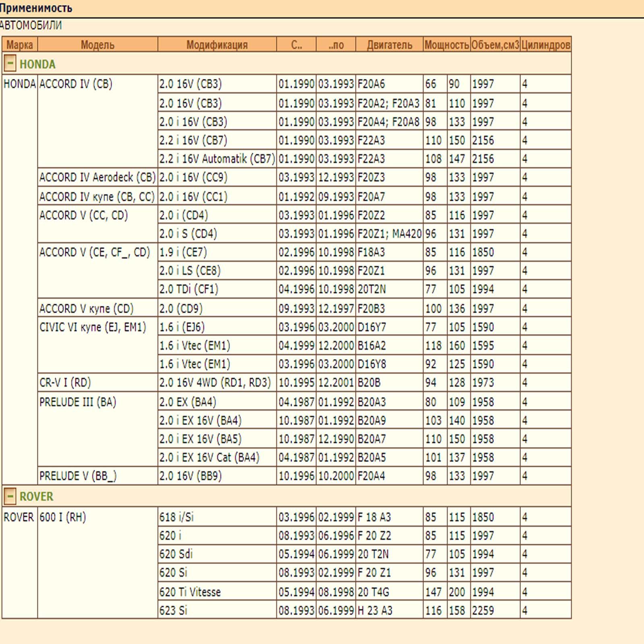
Task: Select the CR-V I (RD) model cell
Action: pyautogui.click(x=65, y=382)
